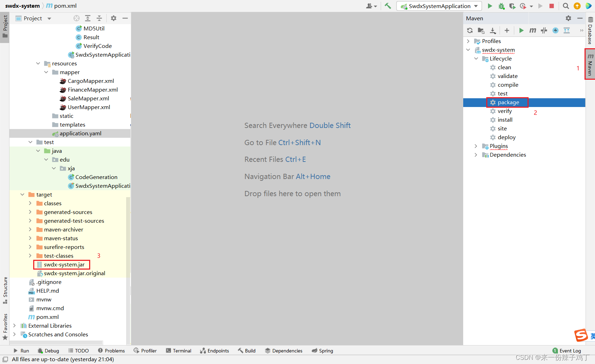Toggle the Maven tool window on the right edge
This screenshot has width=595, height=364.
point(590,65)
